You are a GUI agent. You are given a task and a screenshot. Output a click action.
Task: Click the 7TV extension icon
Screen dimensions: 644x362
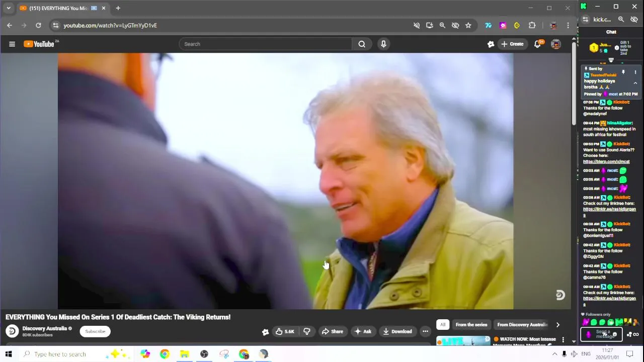click(488, 25)
